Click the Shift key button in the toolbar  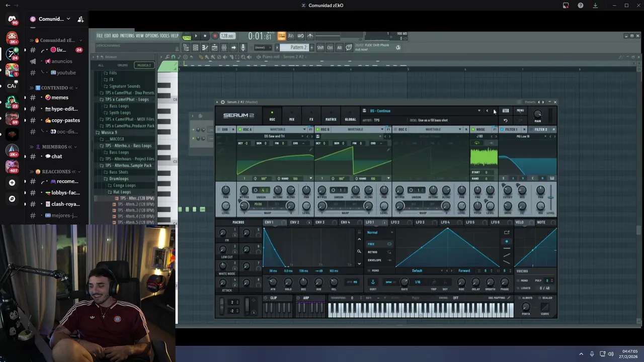coord(320,47)
